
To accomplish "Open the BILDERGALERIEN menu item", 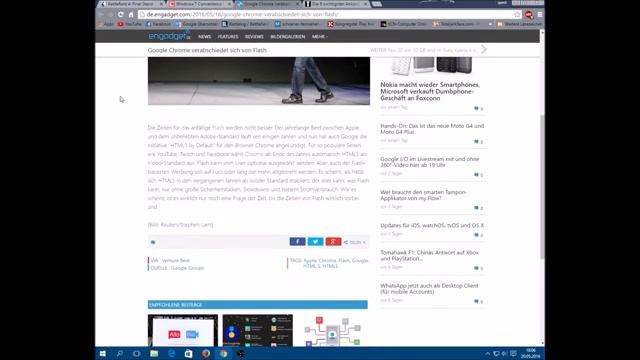I will pos(288,37).
